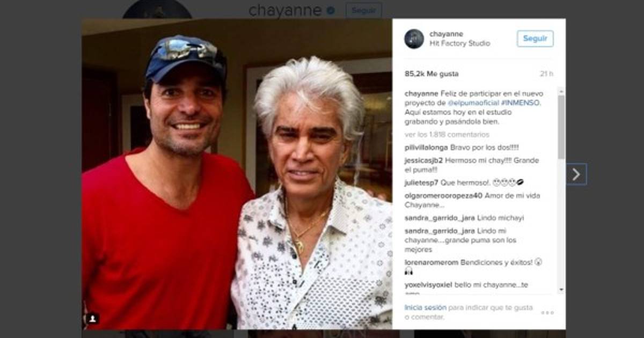
Task: Open the next post arrow
Action: click(576, 174)
